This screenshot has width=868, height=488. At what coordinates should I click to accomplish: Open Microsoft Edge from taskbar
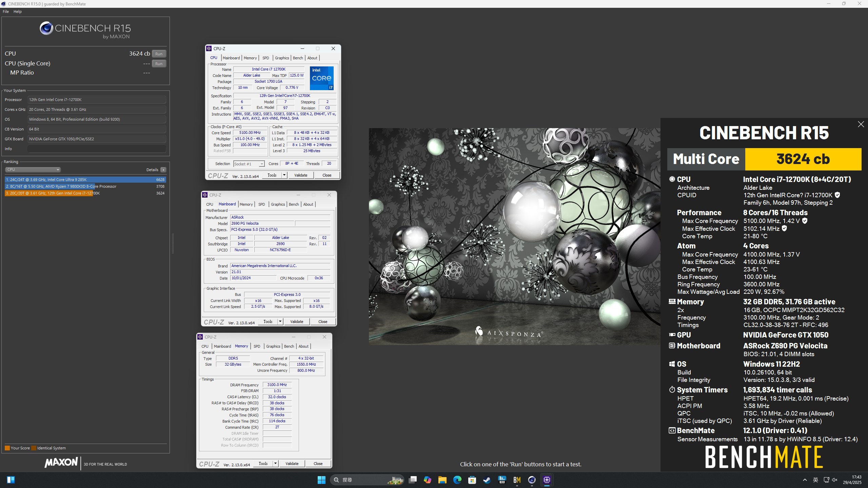coord(457,480)
